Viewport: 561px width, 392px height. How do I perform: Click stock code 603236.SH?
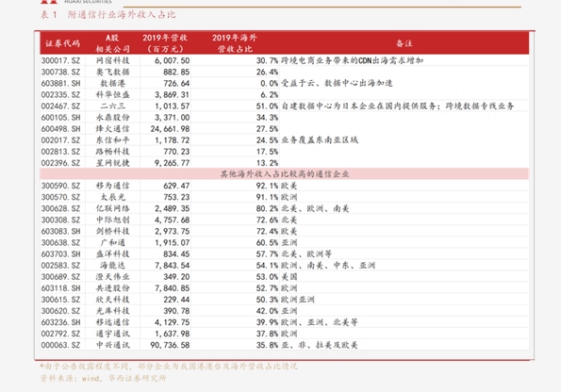pos(61,322)
